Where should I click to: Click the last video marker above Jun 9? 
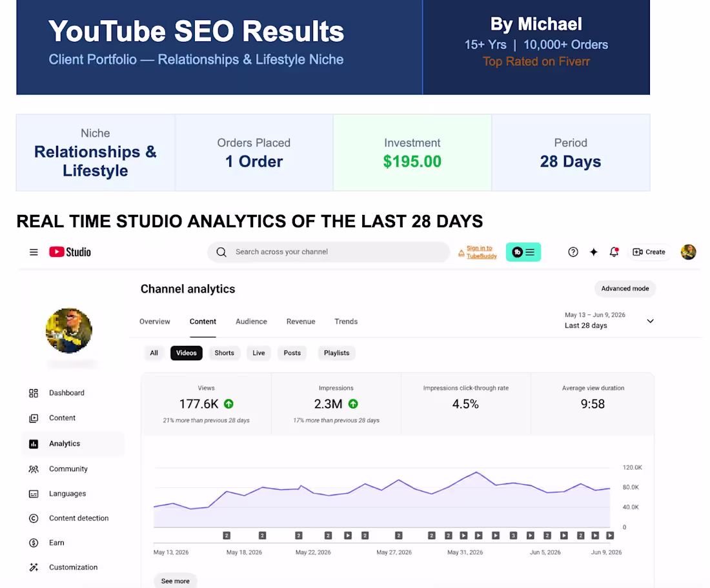pos(610,536)
